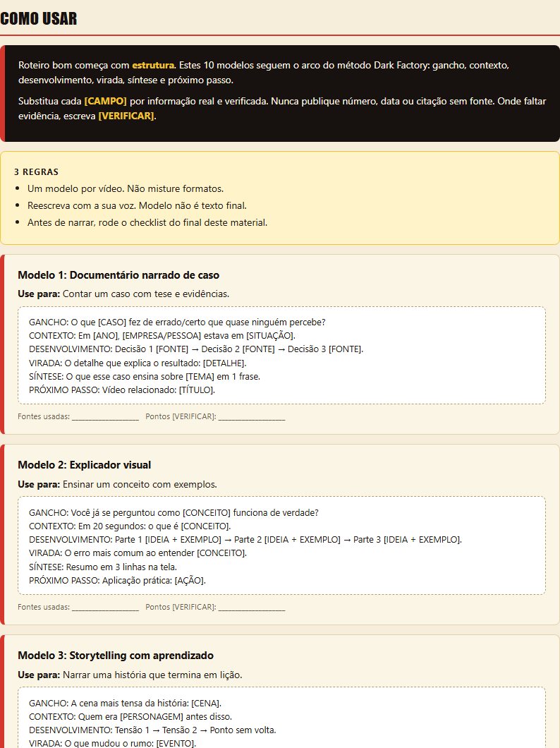The image size is (560, 748).
Task: Click line 'PRÓXIMO PASSO: Vídeo relacionado: [TÍTULO].'
Action: [122, 390]
